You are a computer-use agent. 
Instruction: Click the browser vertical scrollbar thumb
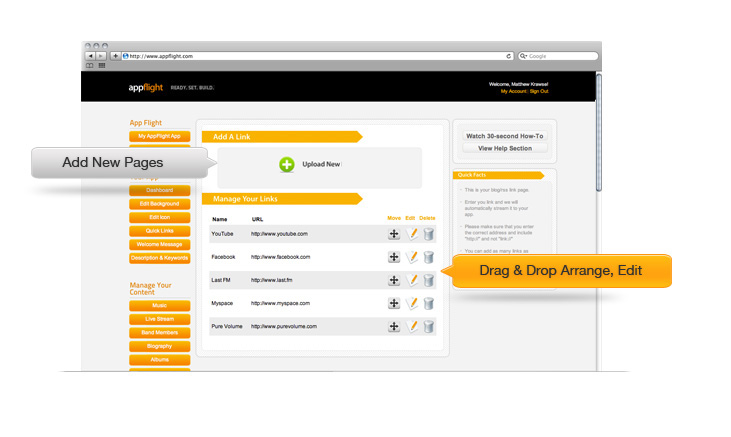599,133
